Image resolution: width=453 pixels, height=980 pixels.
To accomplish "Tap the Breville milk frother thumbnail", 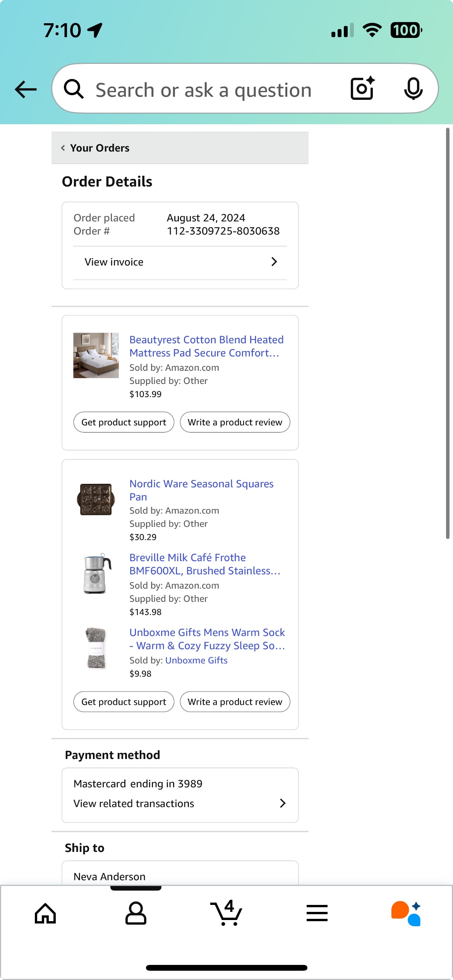I will pos(96,574).
